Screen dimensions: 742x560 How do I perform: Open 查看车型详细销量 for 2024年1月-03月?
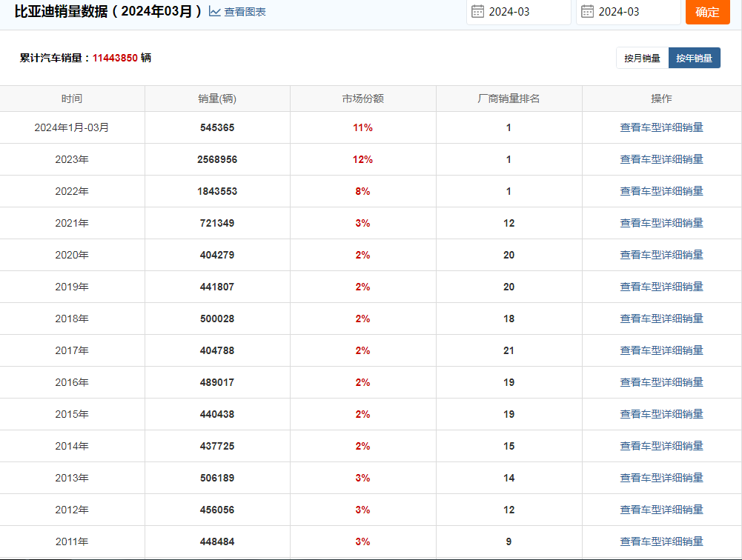(661, 127)
